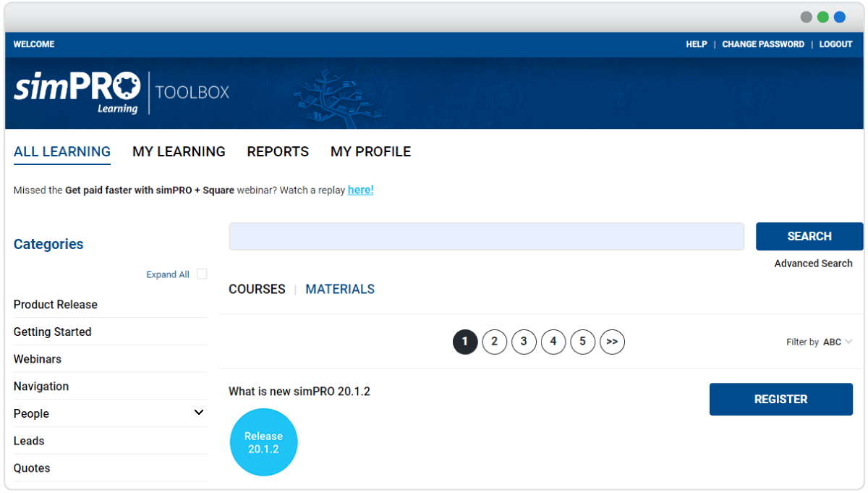
Task: Click the Categories heading
Action: tap(48, 244)
